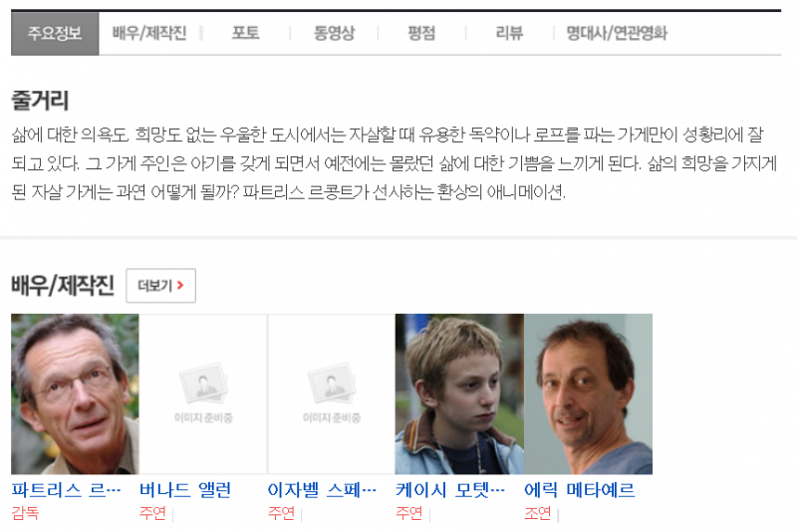Click the 이자벨 스페 placeholder image
The image size is (797, 532).
pos(332,394)
